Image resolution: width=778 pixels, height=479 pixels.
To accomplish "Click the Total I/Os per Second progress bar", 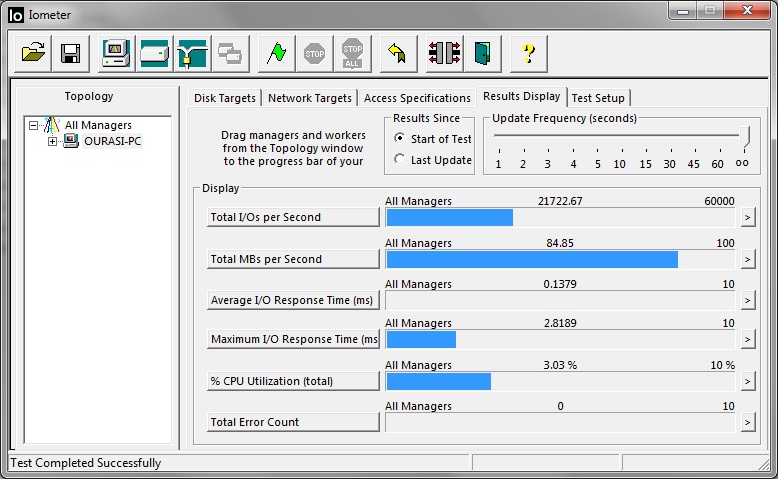I will 560,217.
